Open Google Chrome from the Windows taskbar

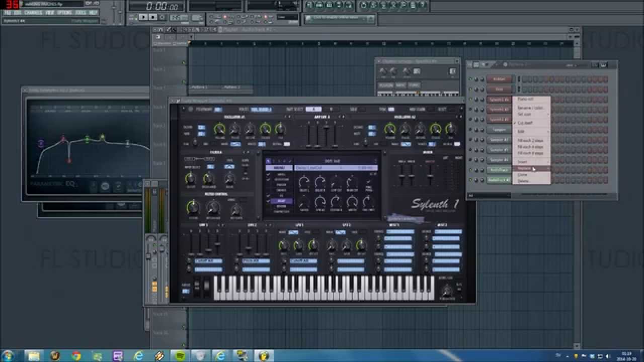coord(76,355)
